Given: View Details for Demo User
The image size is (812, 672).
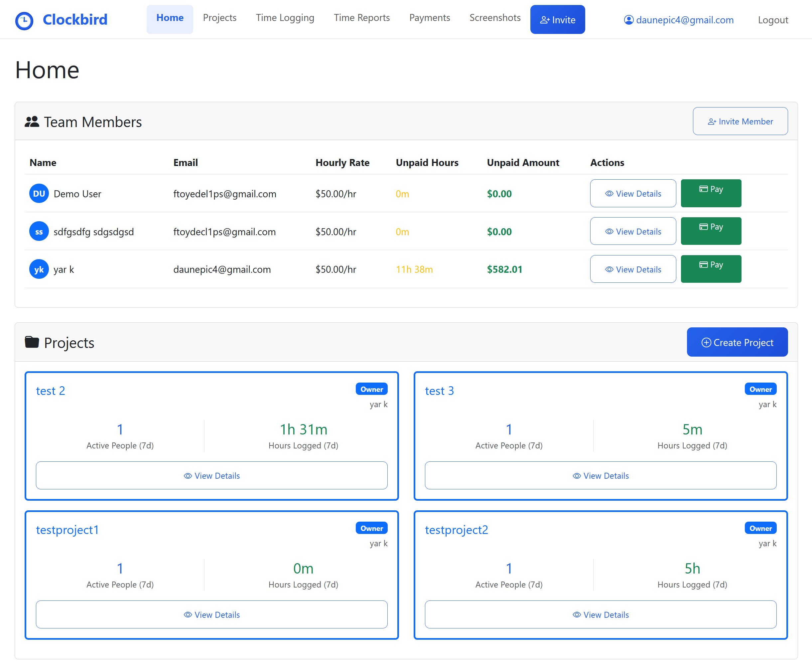Looking at the screenshot, I should [x=632, y=193].
